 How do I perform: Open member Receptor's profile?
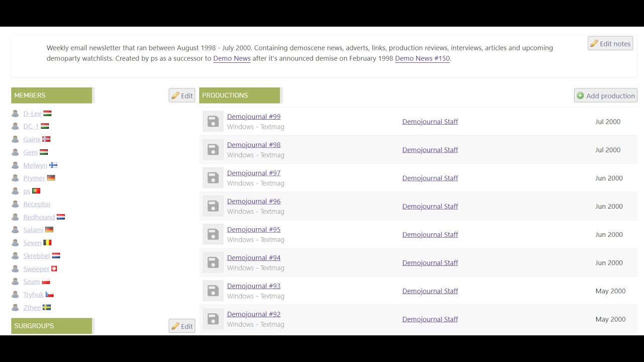click(37, 204)
